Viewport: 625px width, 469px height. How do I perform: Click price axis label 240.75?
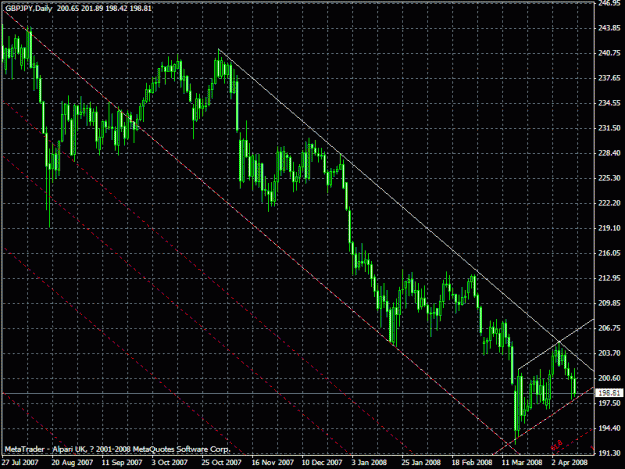pyautogui.click(x=609, y=53)
